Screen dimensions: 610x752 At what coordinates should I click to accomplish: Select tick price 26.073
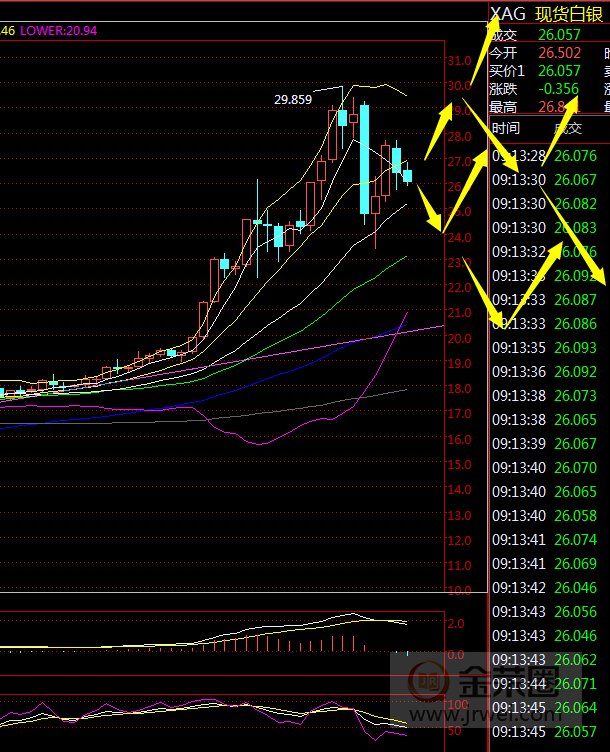click(x=575, y=396)
